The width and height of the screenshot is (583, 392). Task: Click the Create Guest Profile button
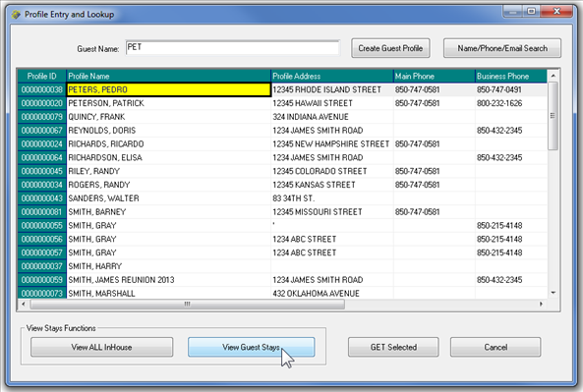coord(390,48)
